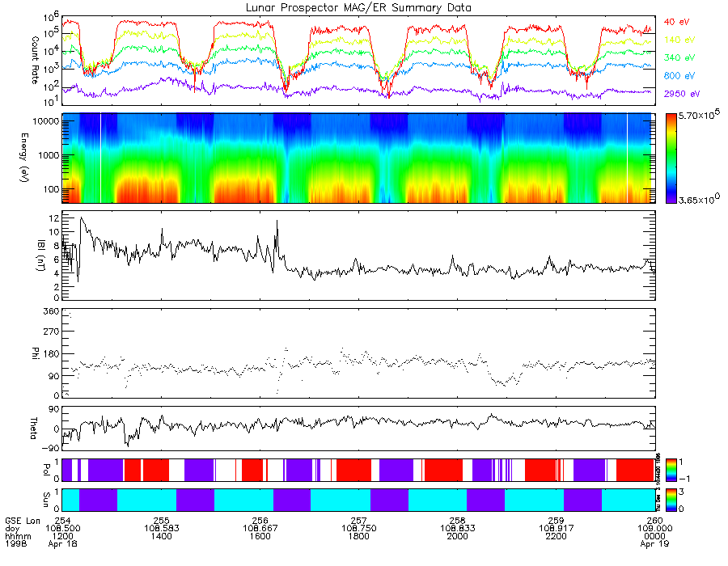Click the 340 eV legend label
The width and height of the screenshot is (728, 566).
(x=679, y=57)
